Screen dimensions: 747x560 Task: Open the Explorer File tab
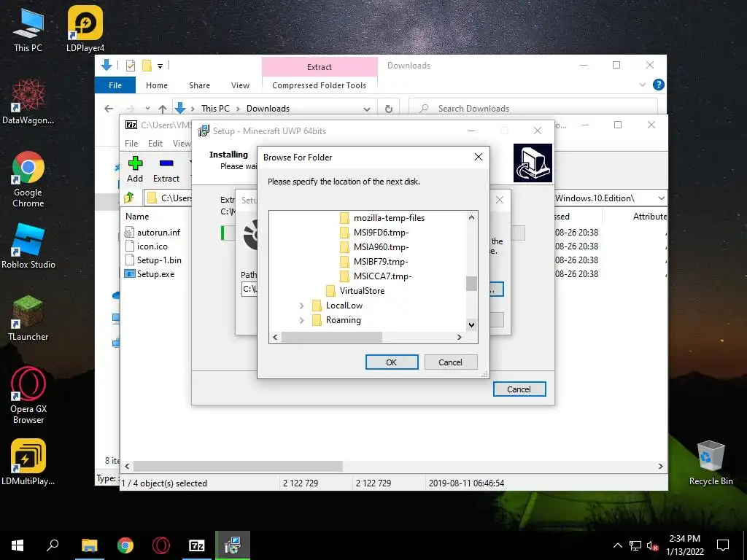click(115, 85)
